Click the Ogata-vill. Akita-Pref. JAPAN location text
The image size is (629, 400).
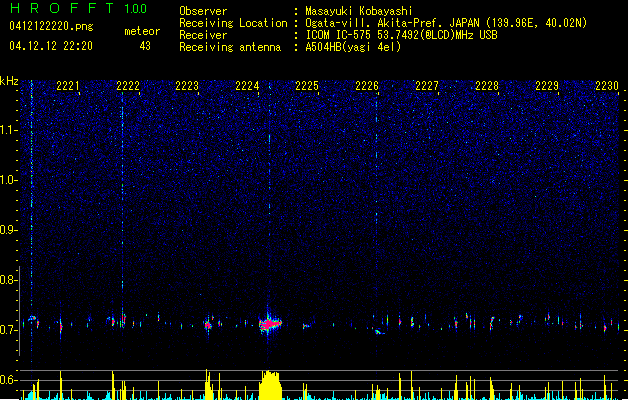(x=446, y=23)
